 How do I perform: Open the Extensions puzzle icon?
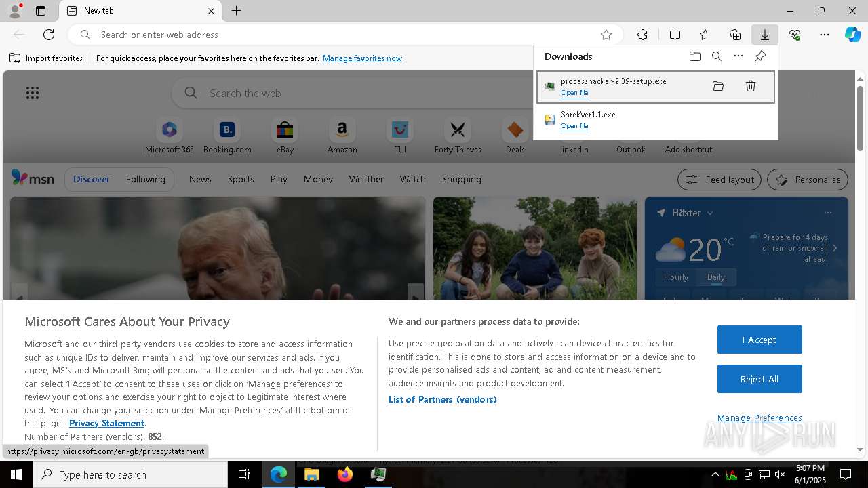coord(642,35)
